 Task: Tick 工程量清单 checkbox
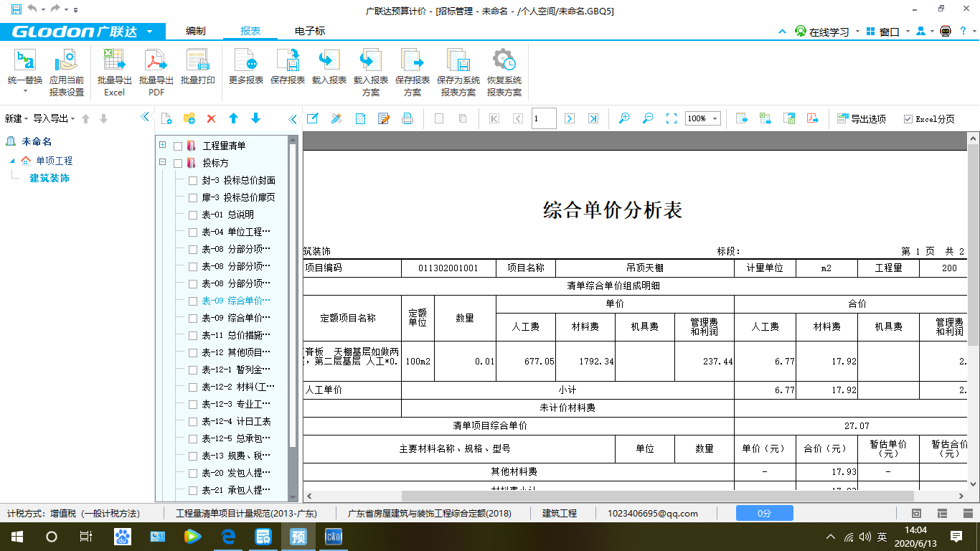point(178,146)
